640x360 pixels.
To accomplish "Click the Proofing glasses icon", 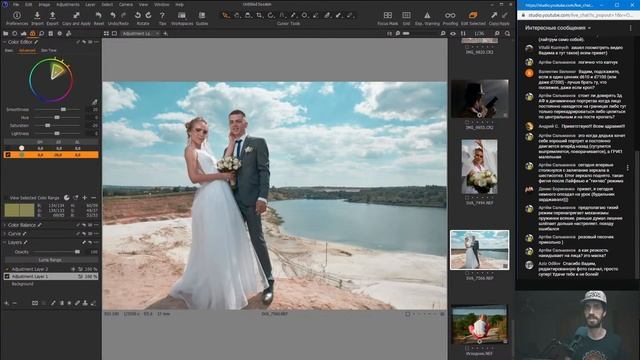I will (450, 16).
